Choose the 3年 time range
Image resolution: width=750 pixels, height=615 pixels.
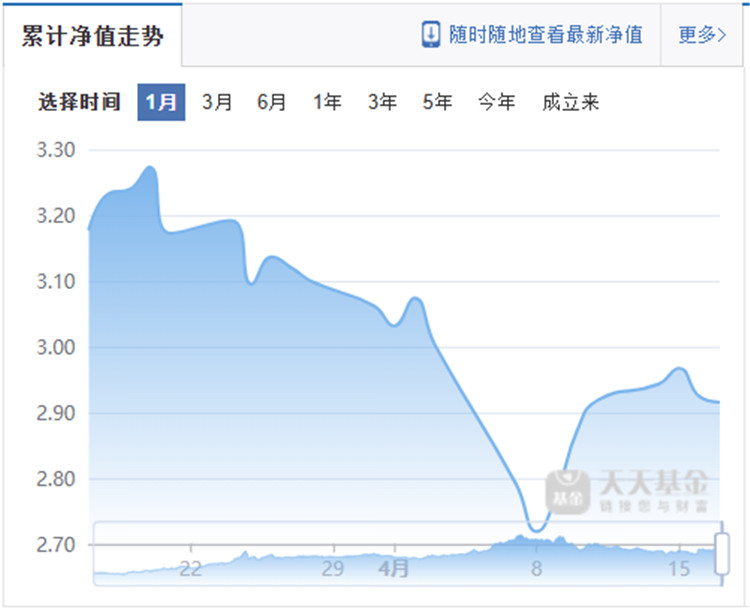(x=382, y=102)
